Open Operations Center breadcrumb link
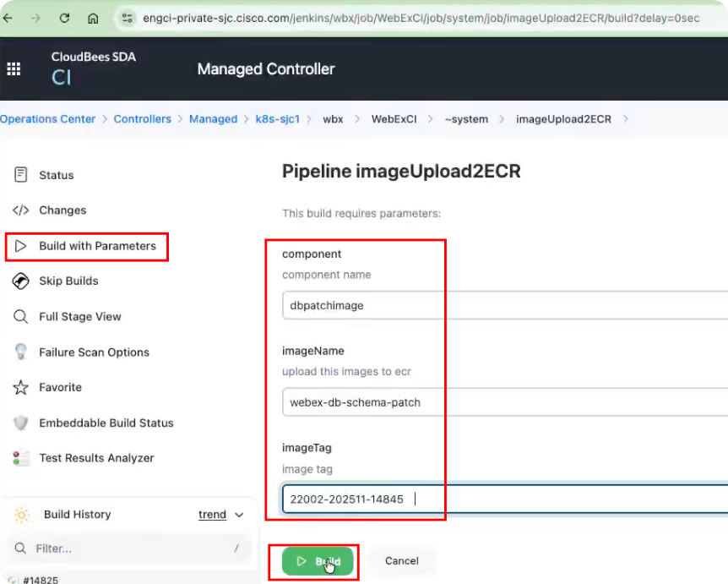The width and height of the screenshot is (728, 584). click(x=47, y=119)
